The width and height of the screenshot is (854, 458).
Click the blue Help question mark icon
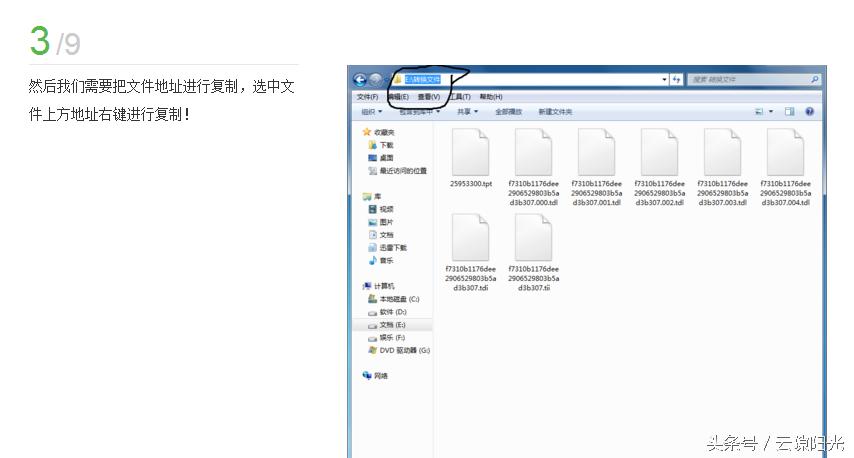(x=809, y=111)
